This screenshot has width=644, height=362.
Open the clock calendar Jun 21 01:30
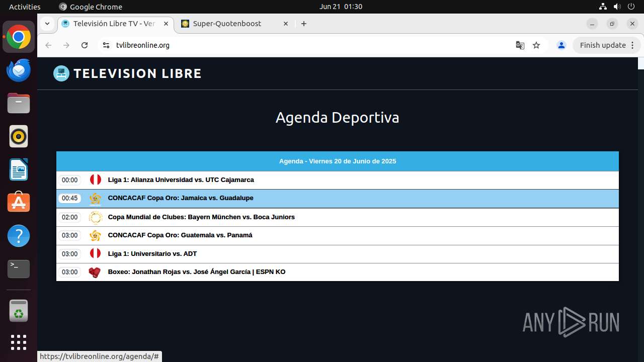pyautogui.click(x=341, y=7)
